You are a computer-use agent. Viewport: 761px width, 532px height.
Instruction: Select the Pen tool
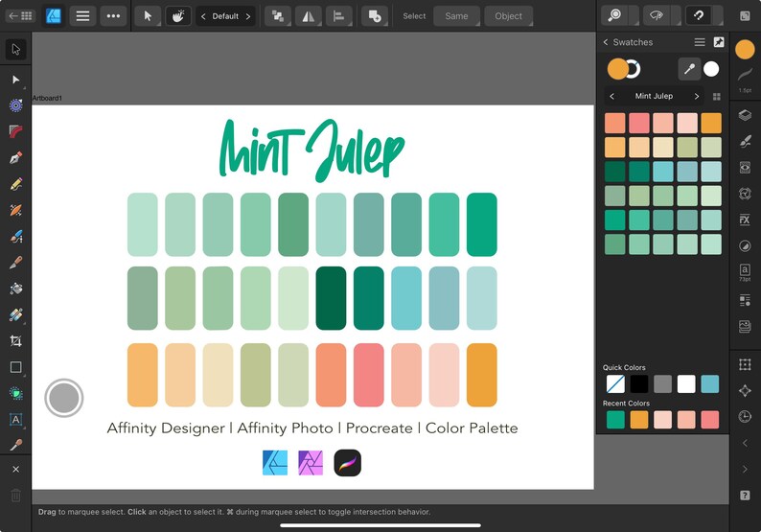[x=15, y=158]
